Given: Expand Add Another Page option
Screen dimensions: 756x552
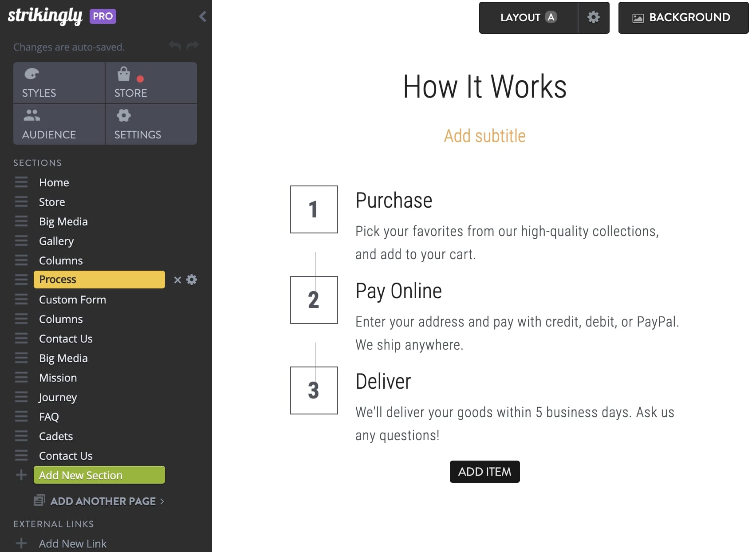Looking at the screenshot, I should coord(103,501).
